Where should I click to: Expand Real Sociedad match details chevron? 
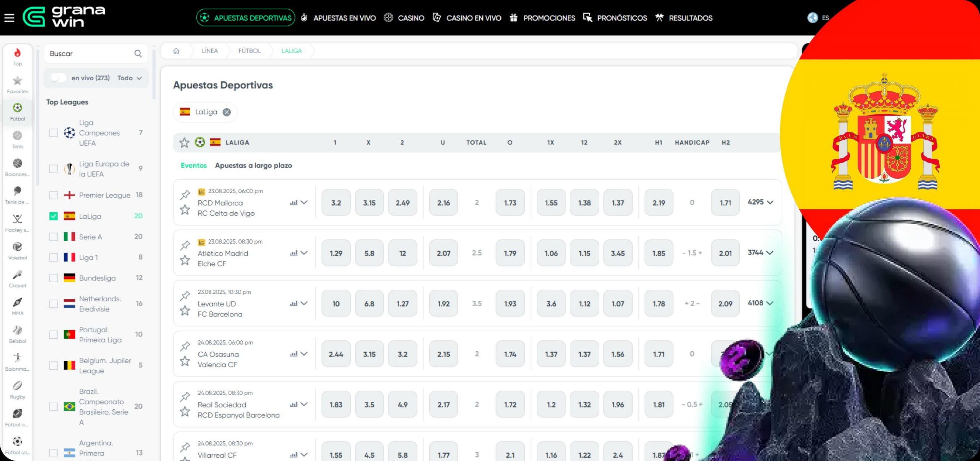[304, 404]
